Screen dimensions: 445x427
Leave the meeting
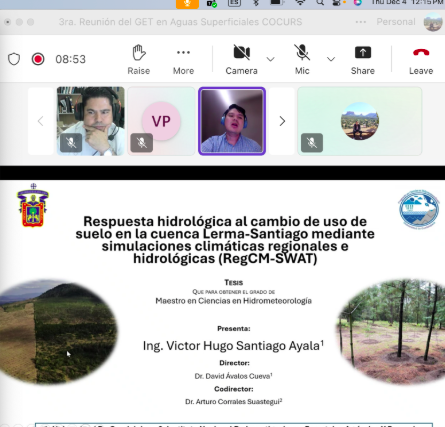[x=421, y=60]
